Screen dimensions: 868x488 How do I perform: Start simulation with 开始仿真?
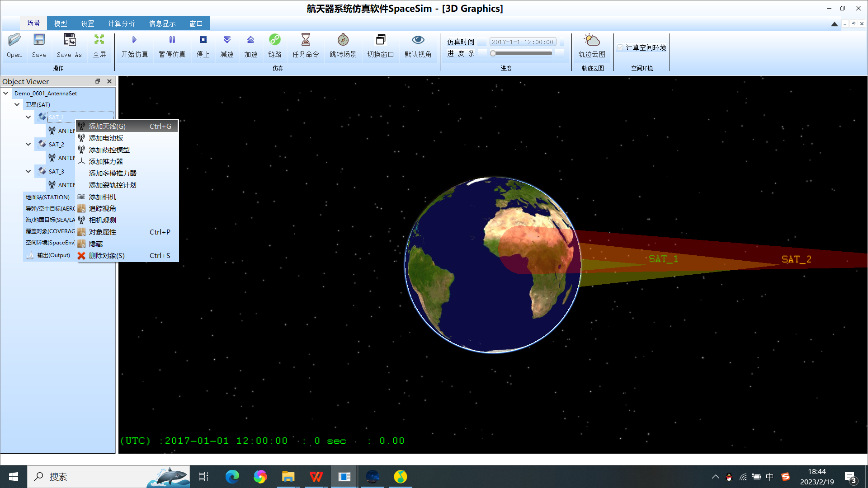[134, 45]
